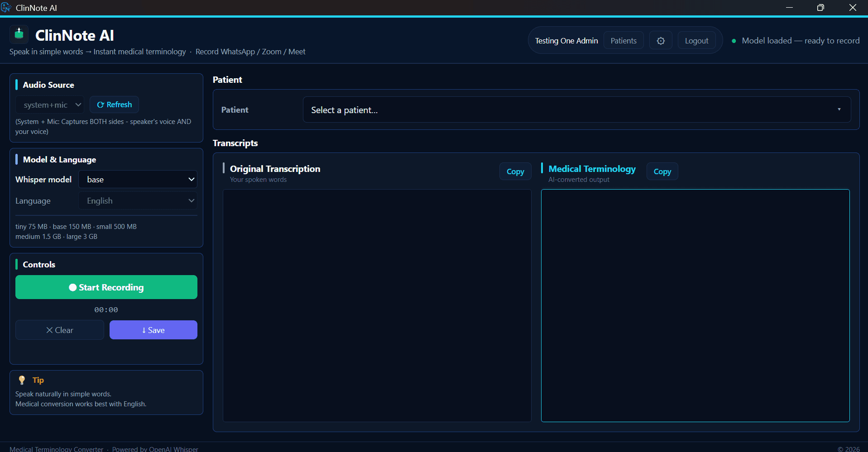This screenshot has height=452, width=868.
Task: Minimize the ClinNote AI window
Action: (x=789, y=8)
